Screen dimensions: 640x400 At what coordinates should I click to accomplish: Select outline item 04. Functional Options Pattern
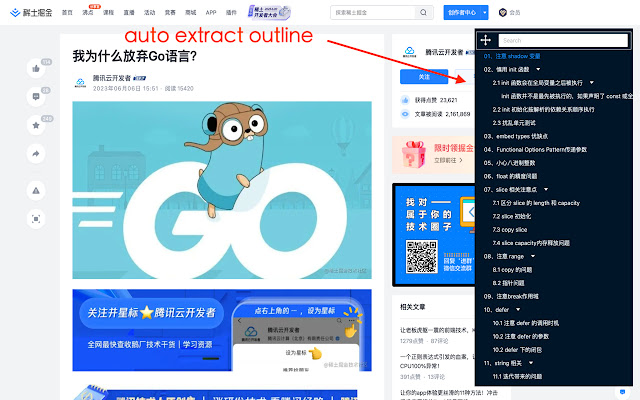coord(535,149)
